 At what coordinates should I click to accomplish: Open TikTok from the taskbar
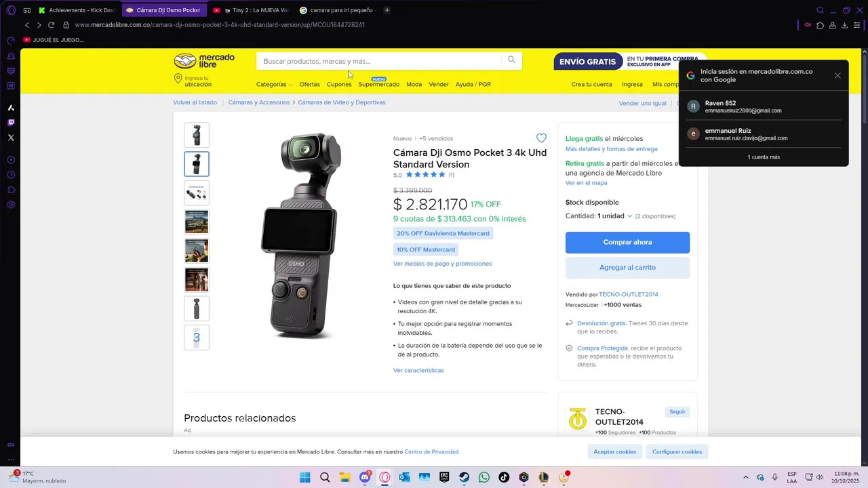pos(504,477)
